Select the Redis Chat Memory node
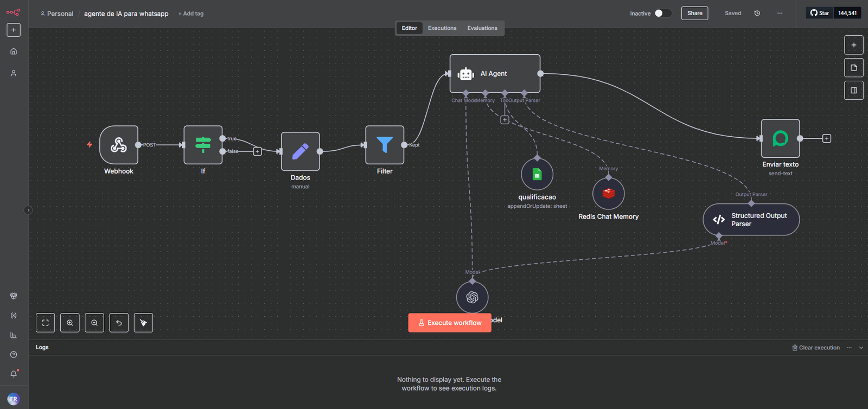 pos(608,194)
